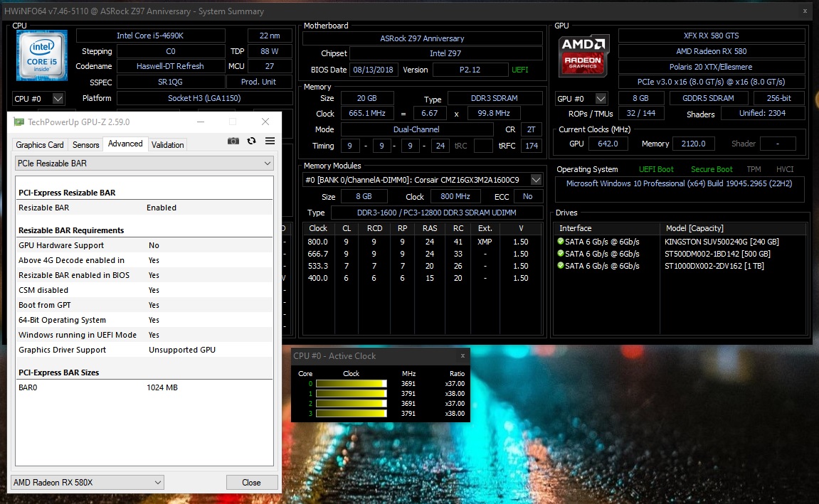Screen dimensions: 819x504
Task: Click the CSM disabled row
Action: click(x=144, y=290)
